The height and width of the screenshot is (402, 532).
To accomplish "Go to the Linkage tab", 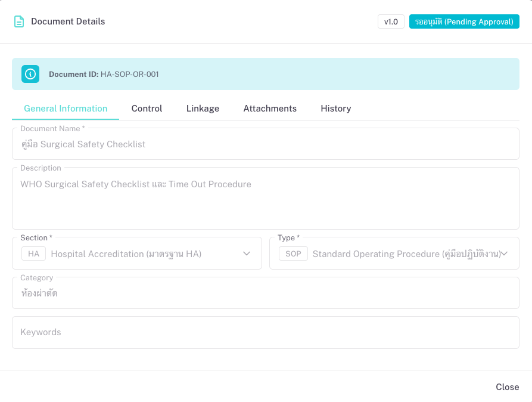I will tap(203, 109).
